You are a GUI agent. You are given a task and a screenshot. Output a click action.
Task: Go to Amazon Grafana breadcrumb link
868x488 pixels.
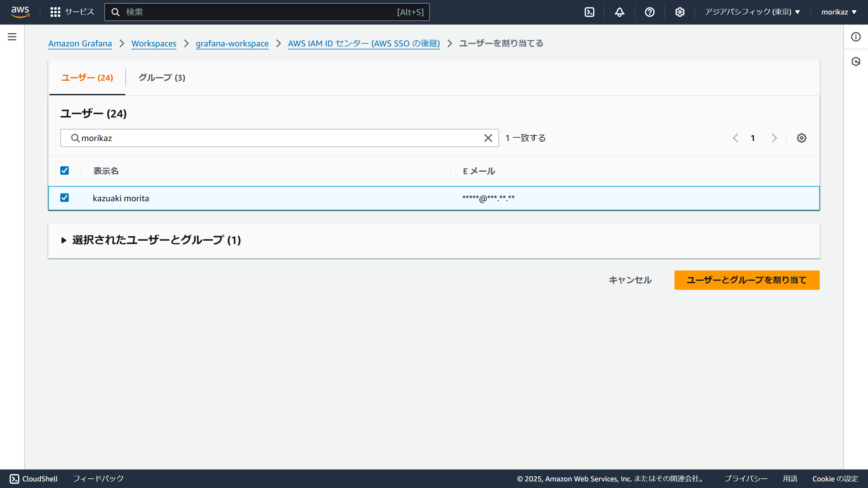80,43
